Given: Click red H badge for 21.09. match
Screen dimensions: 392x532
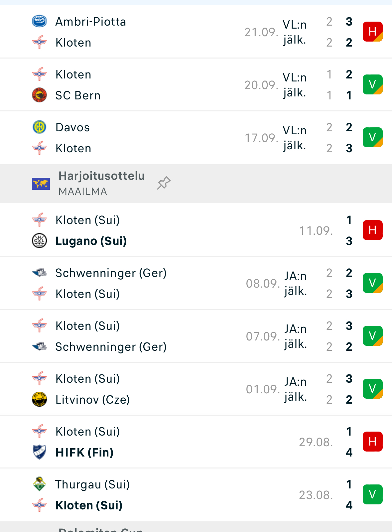Looking at the screenshot, I should [x=372, y=32].
